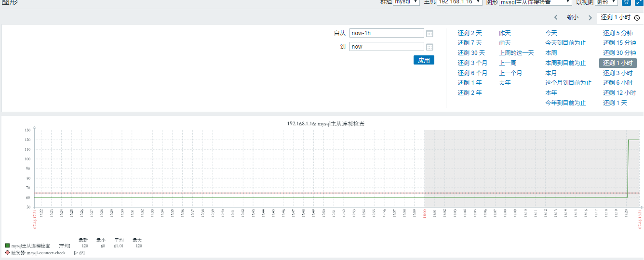This screenshot has width=644, height=260.
Task: Select the 还剩 7 天 range
Action: (x=470, y=43)
